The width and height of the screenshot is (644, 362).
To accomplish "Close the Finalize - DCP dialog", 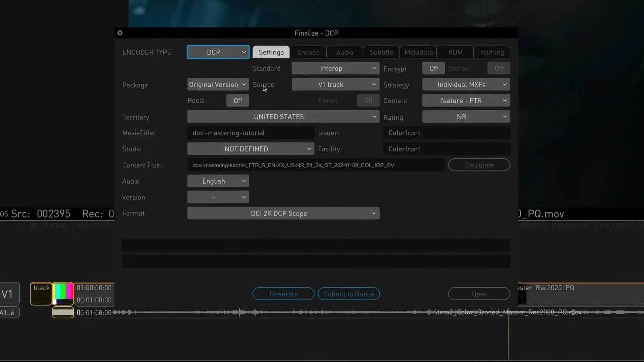I will [120, 33].
